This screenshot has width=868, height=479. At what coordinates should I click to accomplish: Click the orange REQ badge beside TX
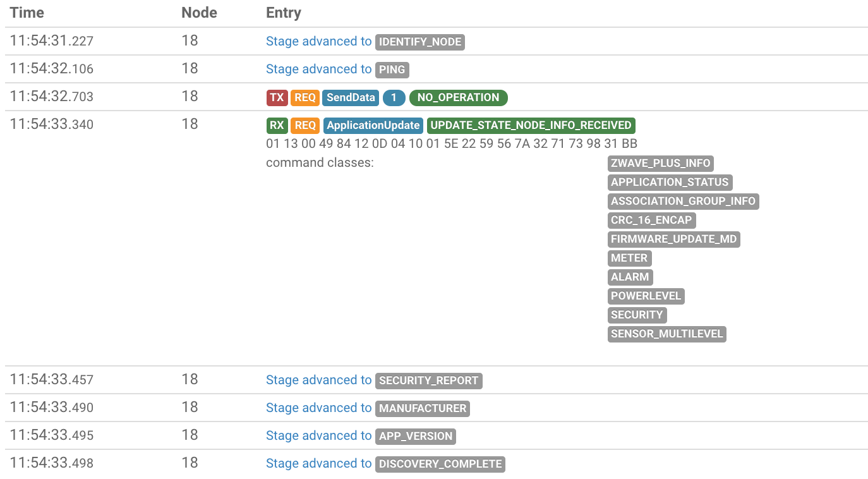pyautogui.click(x=305, y=97)
